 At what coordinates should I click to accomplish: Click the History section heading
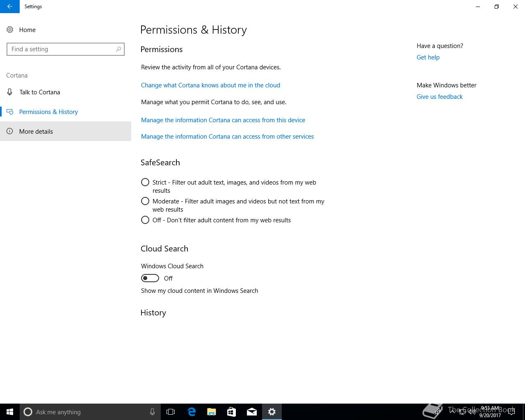click(153, 313)
